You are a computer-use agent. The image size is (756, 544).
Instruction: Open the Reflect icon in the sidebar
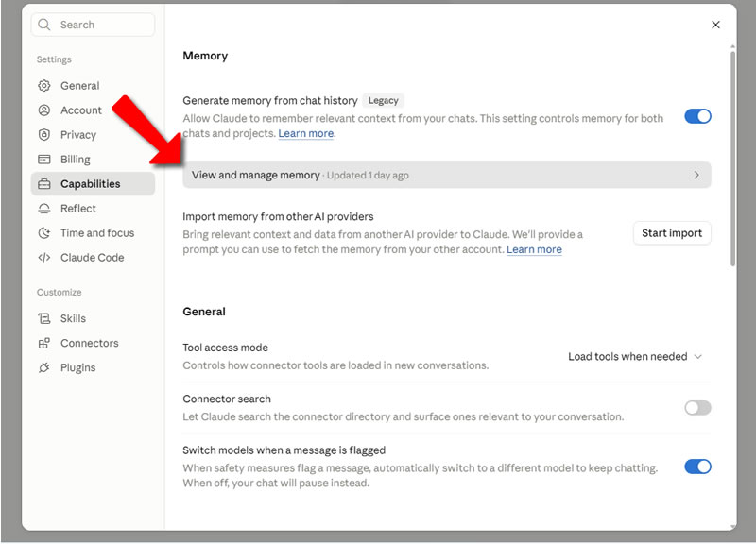click(x=43, y=209)
